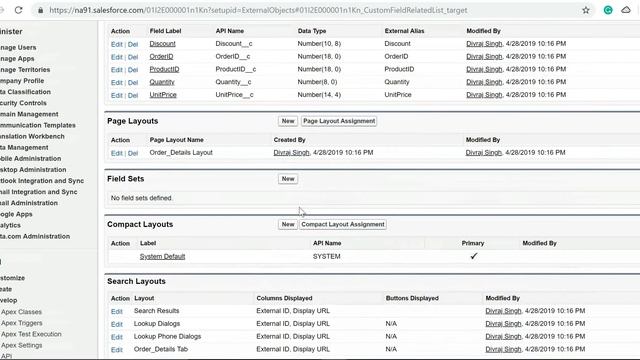Expand Develop in sidebar
This screenshot has width=640, height=360.
coord(9,300)
